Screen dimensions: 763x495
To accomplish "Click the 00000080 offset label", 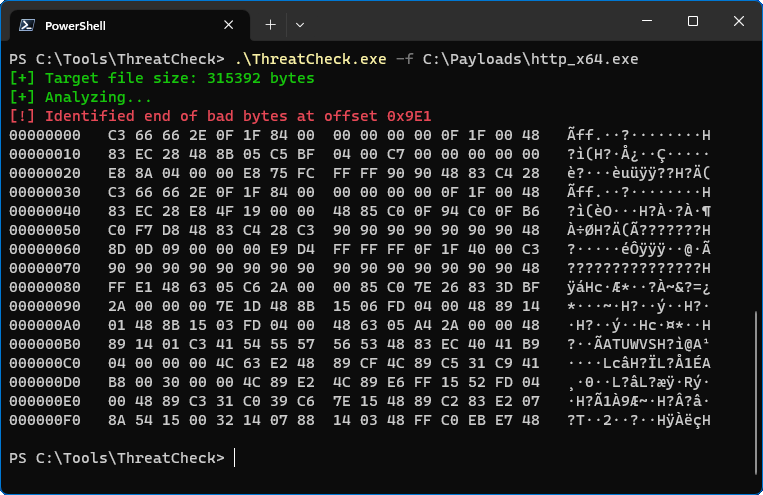I will point(43,287).
